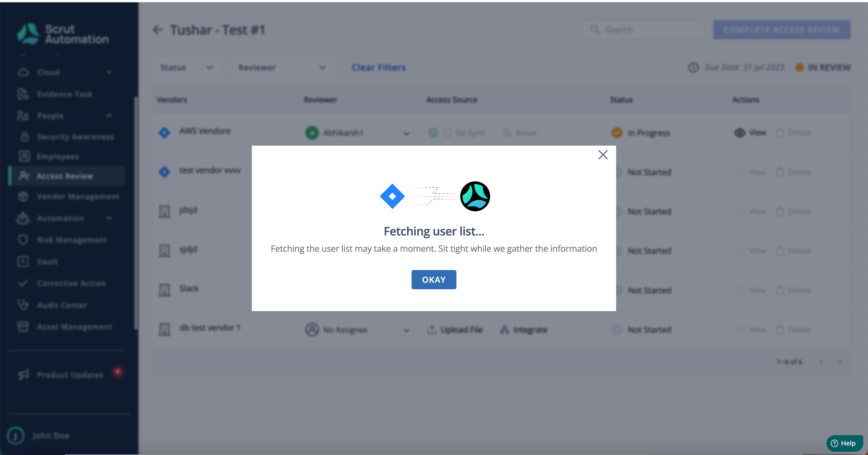Viewport: 868px width, 455px height.
Task: Click the John Doe profile avatar
Action: [15, 435]
